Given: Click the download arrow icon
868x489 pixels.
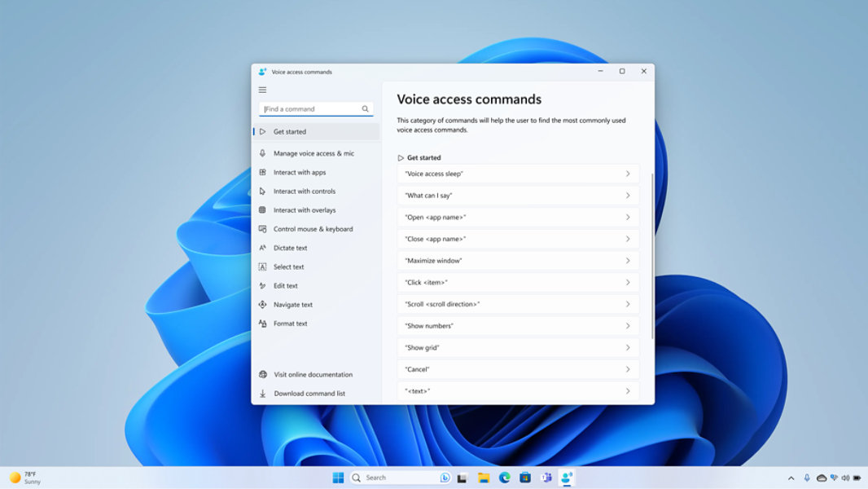Looking at the screenshot, I should [x=262, y=393].
